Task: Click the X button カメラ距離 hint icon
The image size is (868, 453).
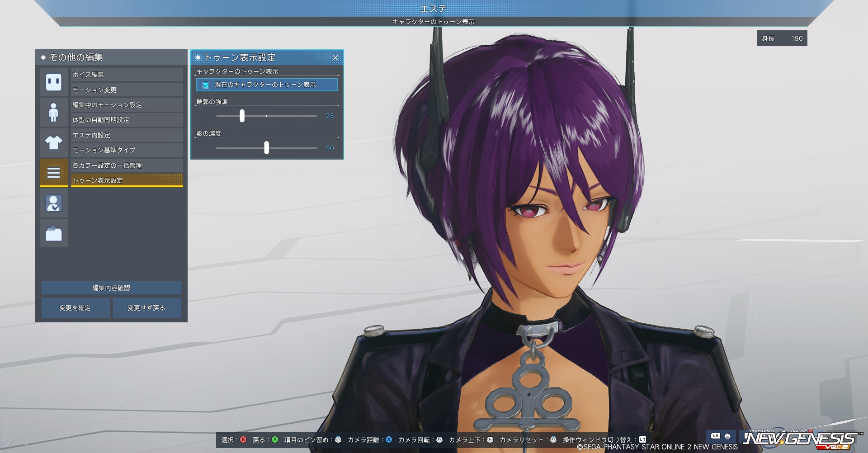Action: (x=388, y=439)
